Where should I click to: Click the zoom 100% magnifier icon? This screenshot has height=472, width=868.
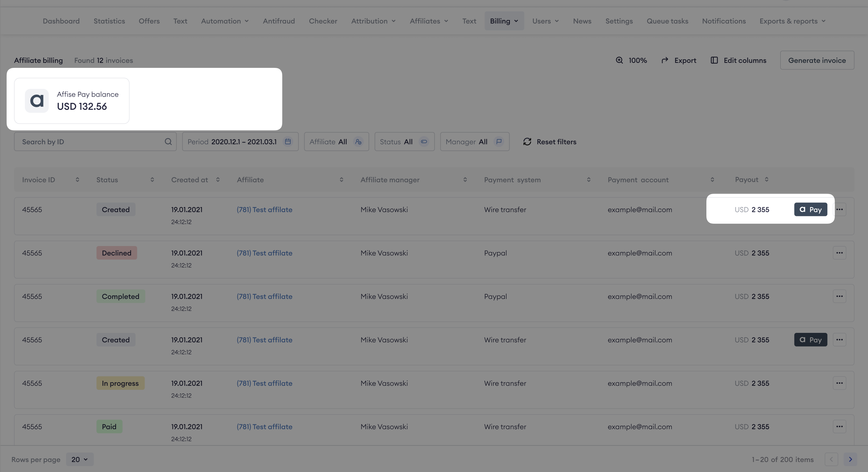point(619,60)
